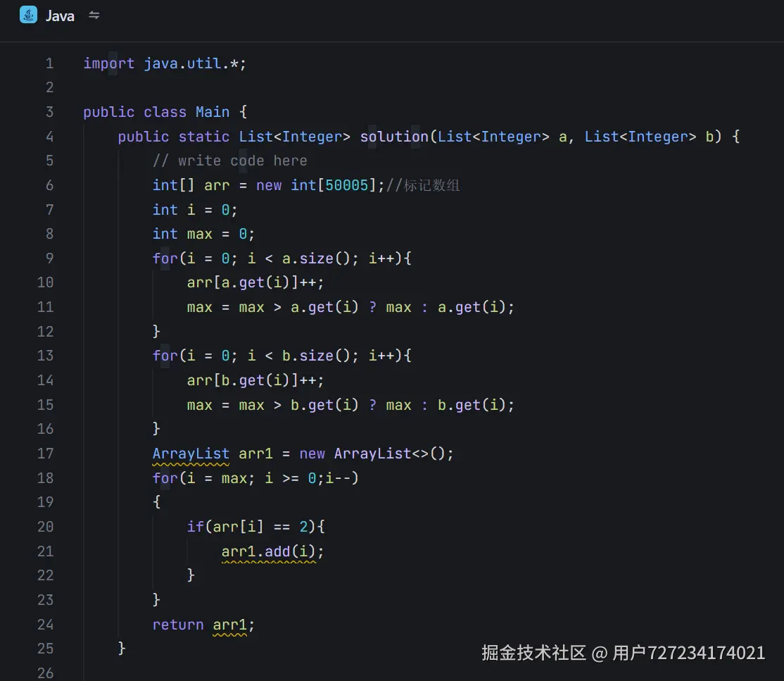Click the 'return arr1;' statement
Viewport: 784px width, 681px height.
click(203, 625)
